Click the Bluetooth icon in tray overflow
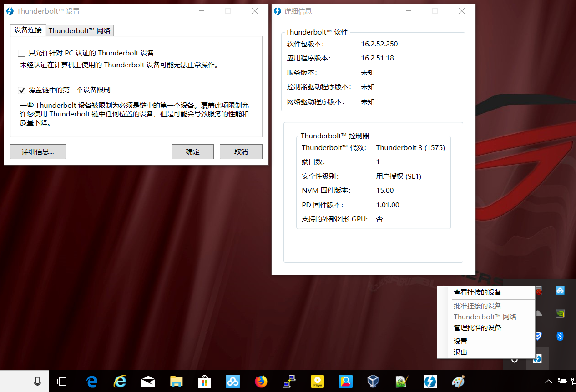This screenshot has width=576, height=392. pyautogui.click(x=560, y=336)
